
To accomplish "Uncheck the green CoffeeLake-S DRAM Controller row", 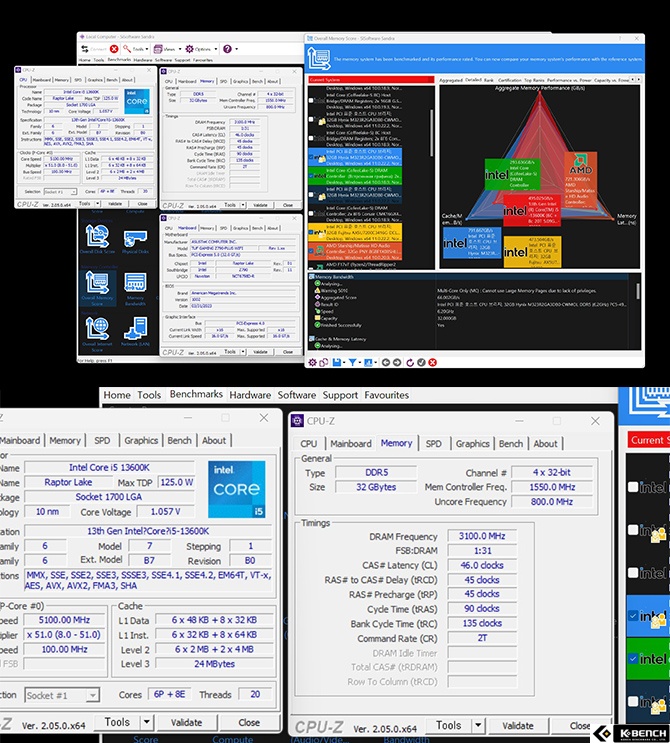I will 311,176.
